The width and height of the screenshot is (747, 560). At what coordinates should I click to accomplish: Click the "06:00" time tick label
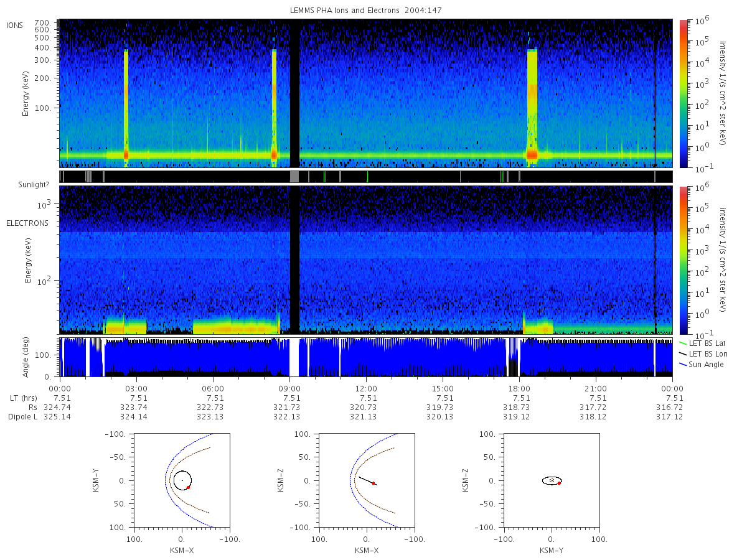[x=214, y=388]
